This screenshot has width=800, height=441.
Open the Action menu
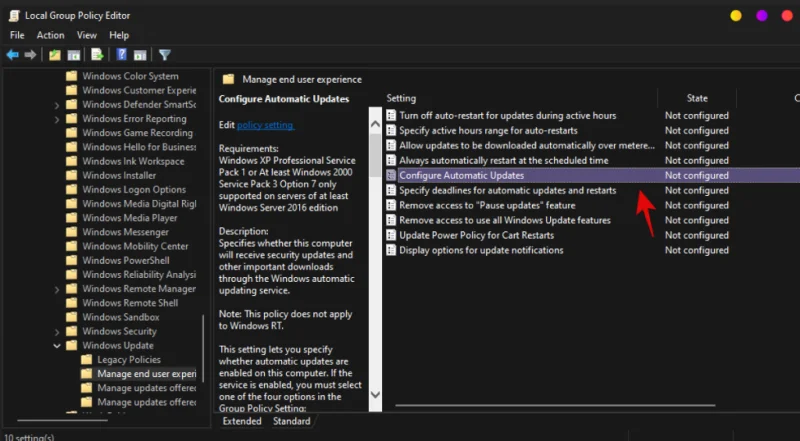coord(50,35)
